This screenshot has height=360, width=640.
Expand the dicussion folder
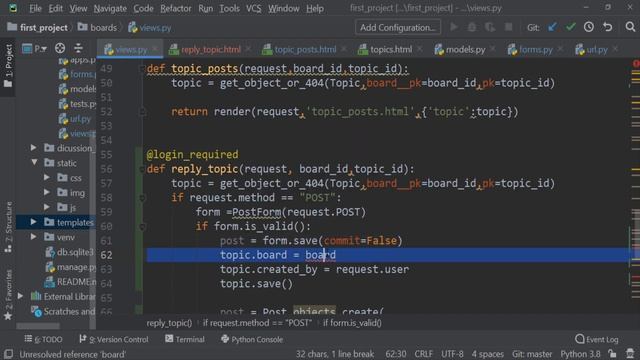click(x=33, y=148)
